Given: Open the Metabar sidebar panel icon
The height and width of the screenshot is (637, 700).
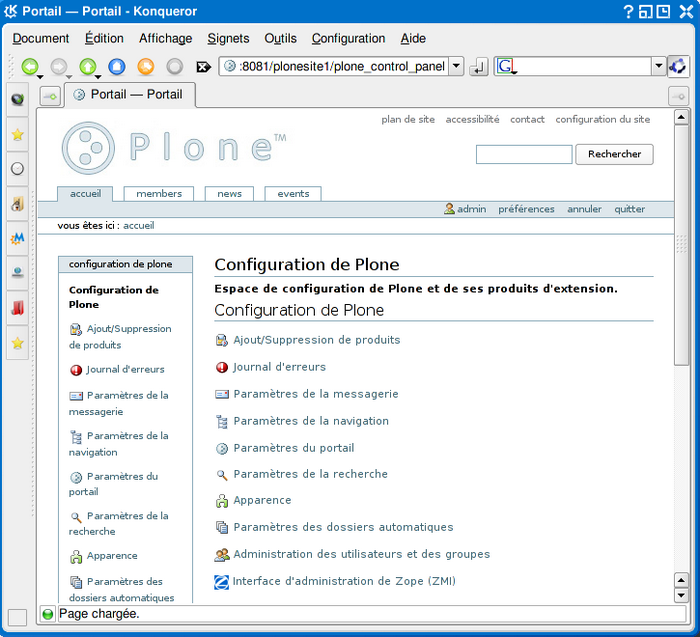Looking at the screenshot, I should pos(17,238).
